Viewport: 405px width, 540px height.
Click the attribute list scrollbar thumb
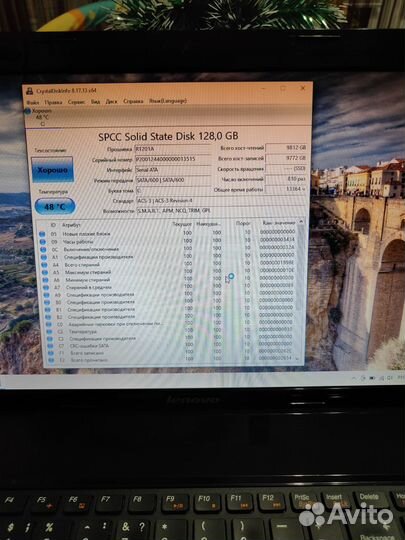[301, 269]
